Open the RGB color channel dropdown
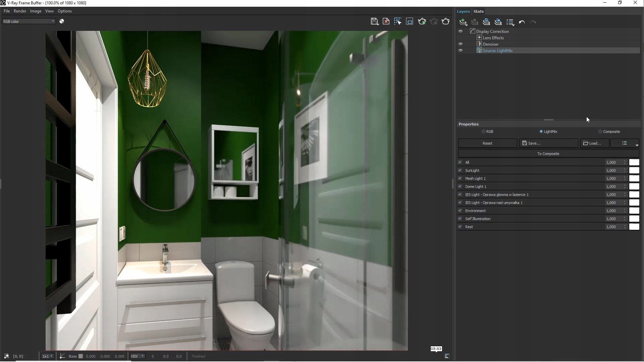Image resolution: width=644 pixels, height=362 pixels. [29, 21]
